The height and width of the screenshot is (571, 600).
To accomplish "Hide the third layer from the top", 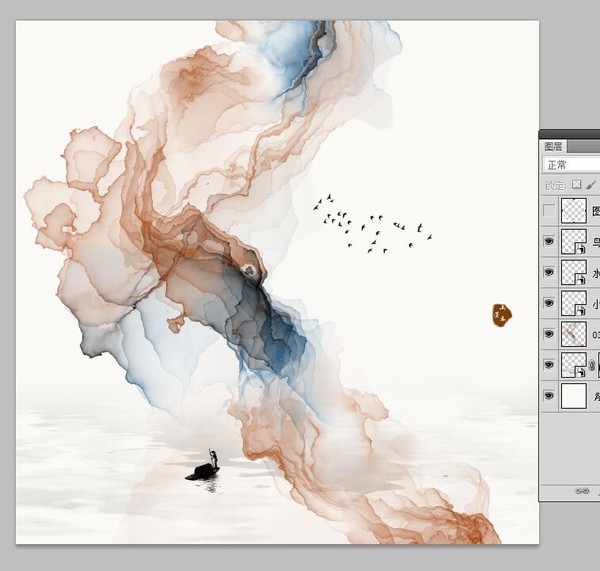I will click(549, 272).
